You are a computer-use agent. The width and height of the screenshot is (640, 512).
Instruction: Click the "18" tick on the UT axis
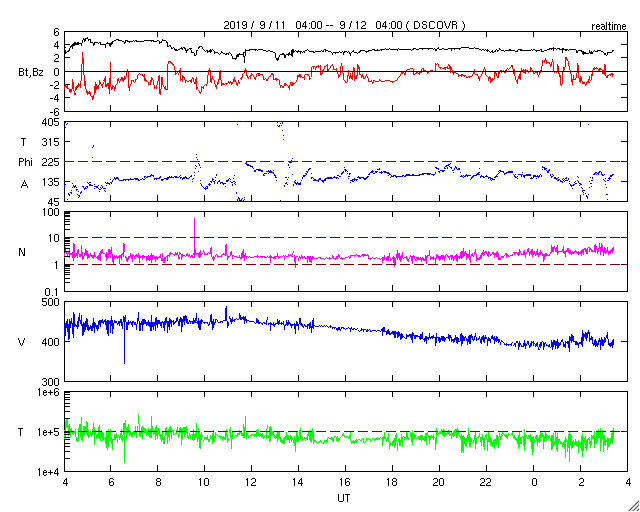pos(392,482)
